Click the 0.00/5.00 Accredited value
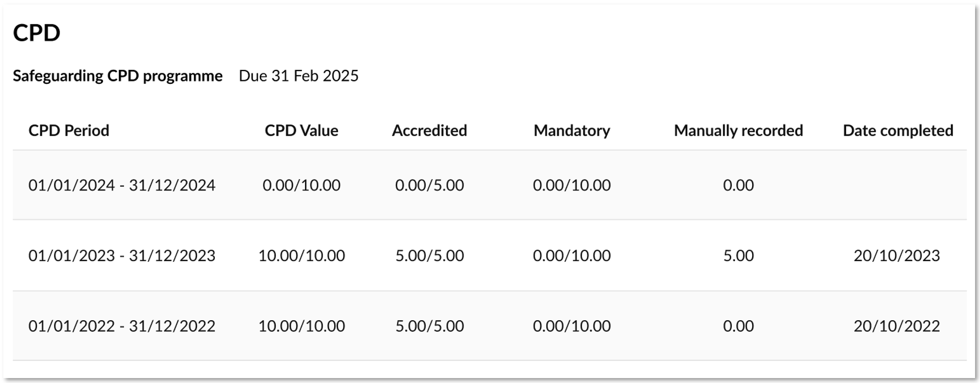Image resolution: width=980 pixels, height=383 pixels. click(429, 185)
